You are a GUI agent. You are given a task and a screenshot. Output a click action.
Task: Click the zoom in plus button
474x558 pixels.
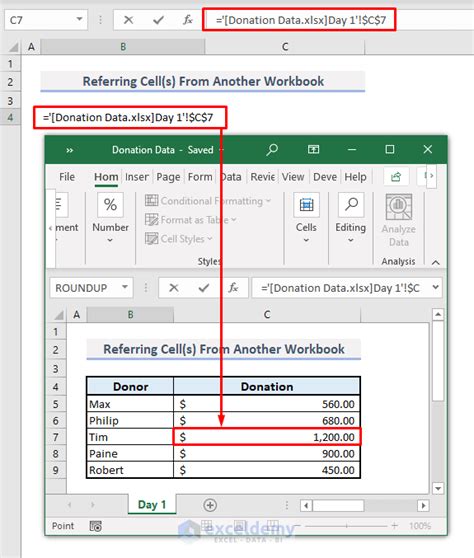(394, 525)
